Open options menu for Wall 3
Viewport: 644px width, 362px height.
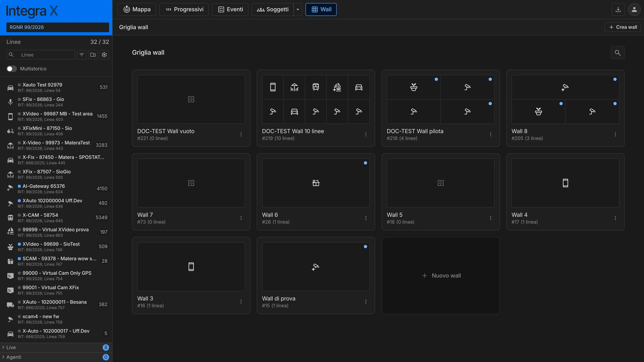coord(241,302)
